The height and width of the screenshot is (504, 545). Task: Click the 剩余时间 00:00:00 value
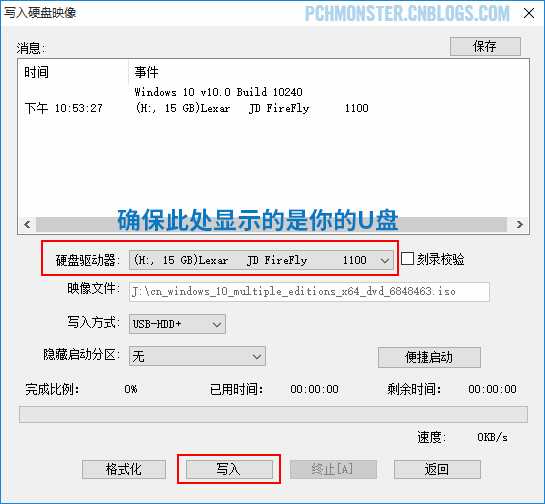pyautogui.click(x=492, y=389)
